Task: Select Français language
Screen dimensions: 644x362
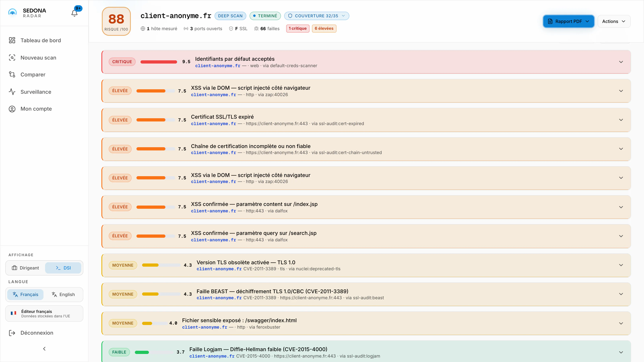Action: tap(25, 294)
